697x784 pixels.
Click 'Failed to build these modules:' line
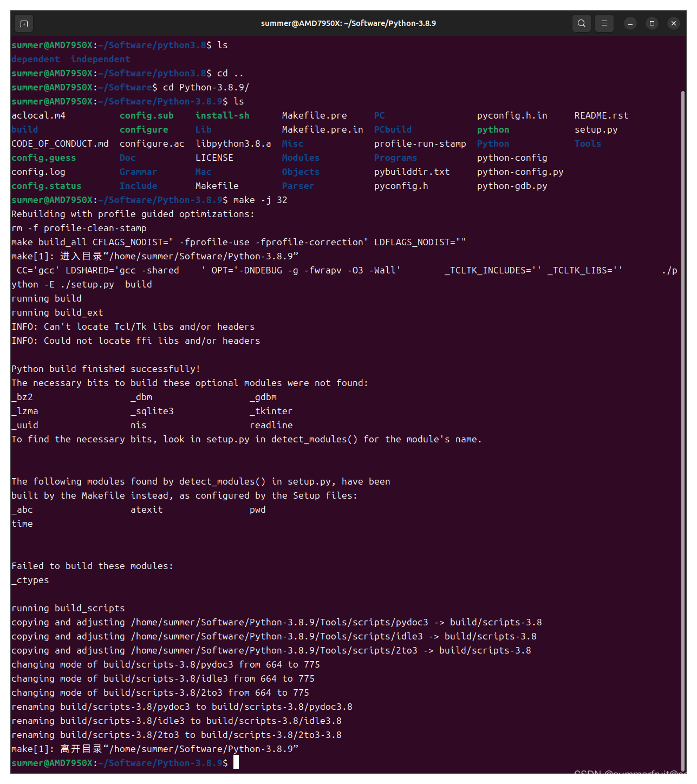93,566
